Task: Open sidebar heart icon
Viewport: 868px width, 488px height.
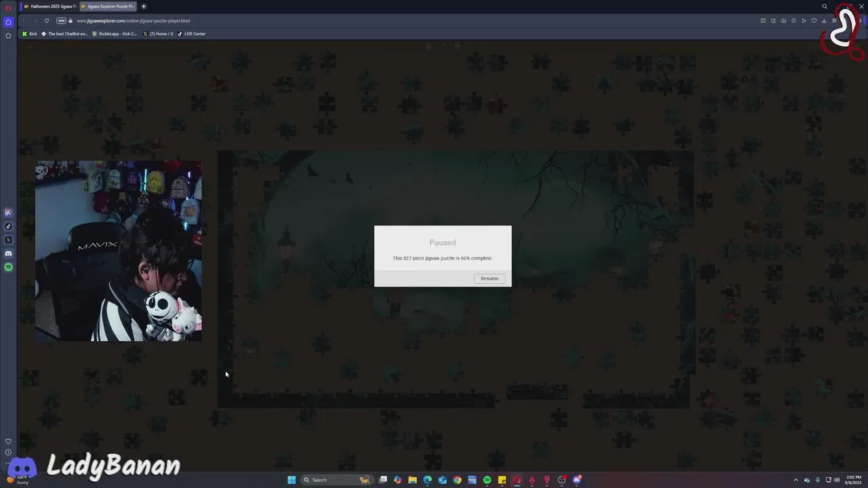Action: point(8,441)
